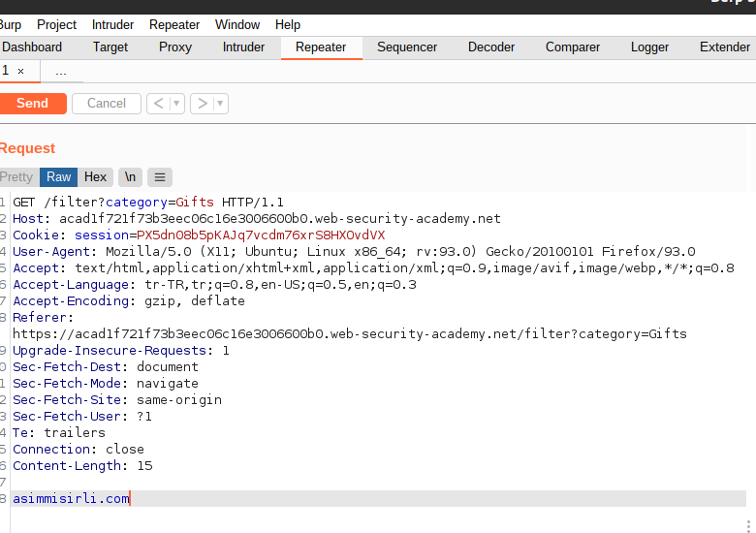This screenshot has width=756, height=533.
Task: Open the Project menu
Action: 56,24
